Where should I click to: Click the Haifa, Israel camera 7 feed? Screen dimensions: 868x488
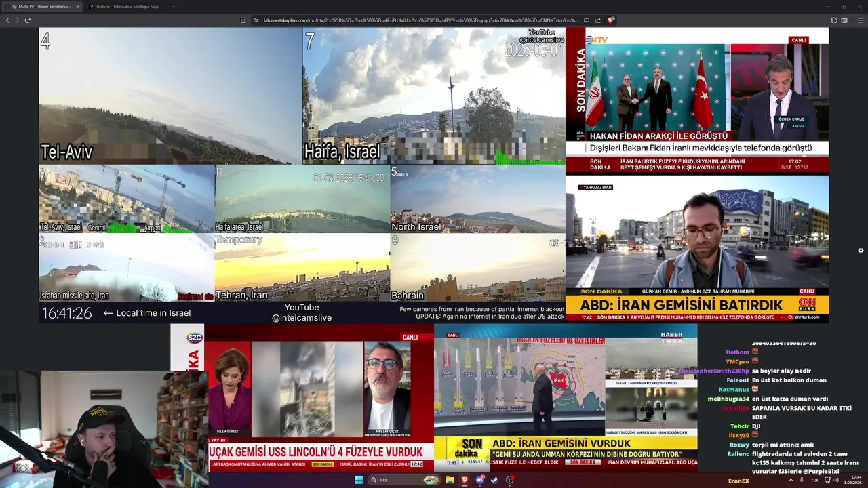tap(434, 96)
